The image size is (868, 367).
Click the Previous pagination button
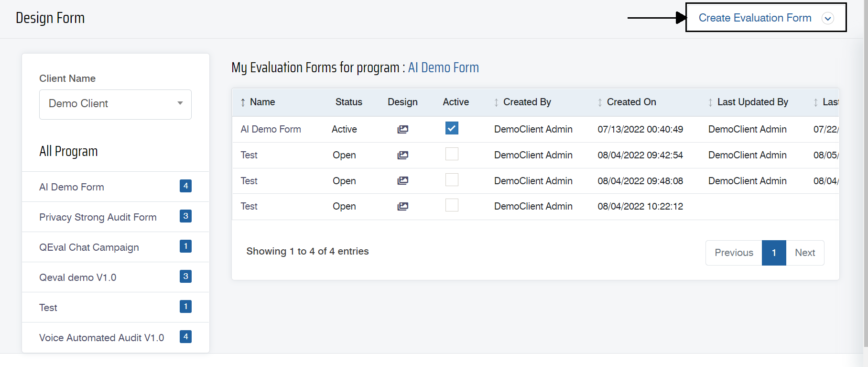[x=734, y=253]
